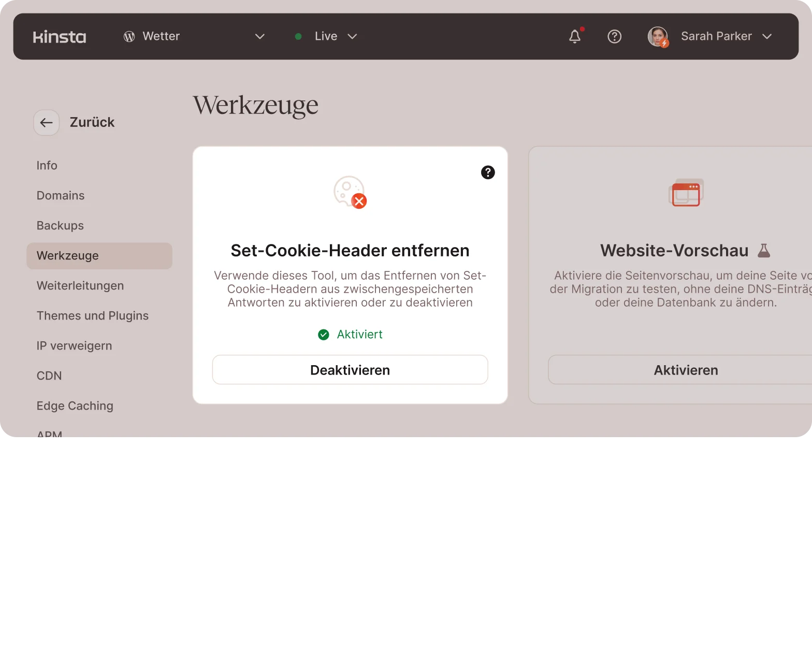Image resolution: width=812 pixels, height=663 pixels.
Task: Navigate to Themes und Plugins
Action: tap(93, 316)
